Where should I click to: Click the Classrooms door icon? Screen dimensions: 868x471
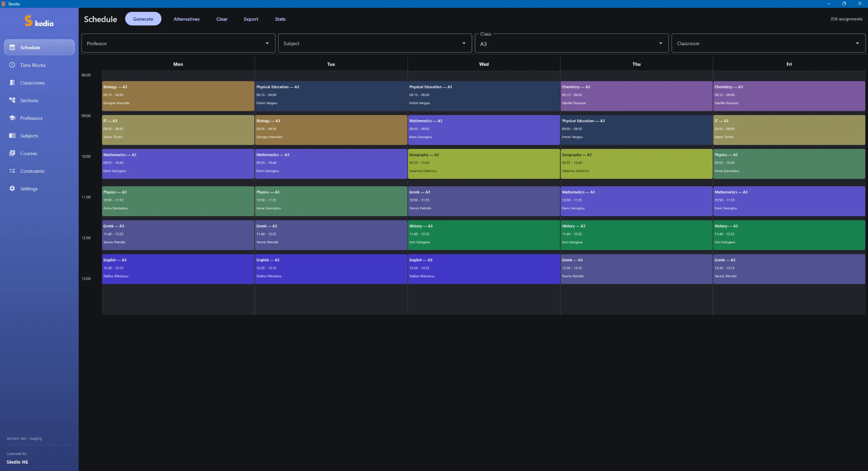12,82
